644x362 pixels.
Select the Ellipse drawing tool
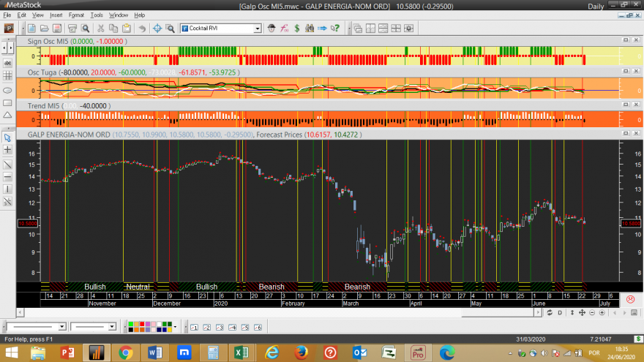coord(7,89)
